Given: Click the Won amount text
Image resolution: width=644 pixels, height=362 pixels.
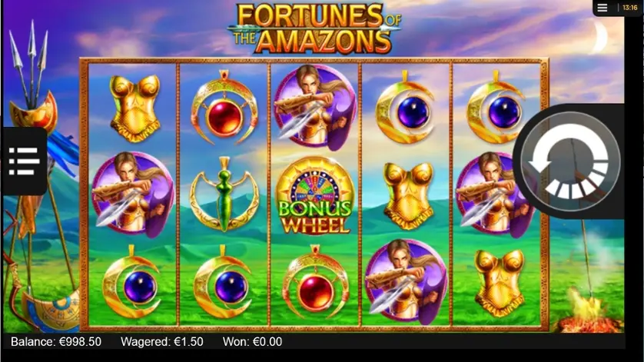Looking at the screenshot, I should [x=252, y=342].
